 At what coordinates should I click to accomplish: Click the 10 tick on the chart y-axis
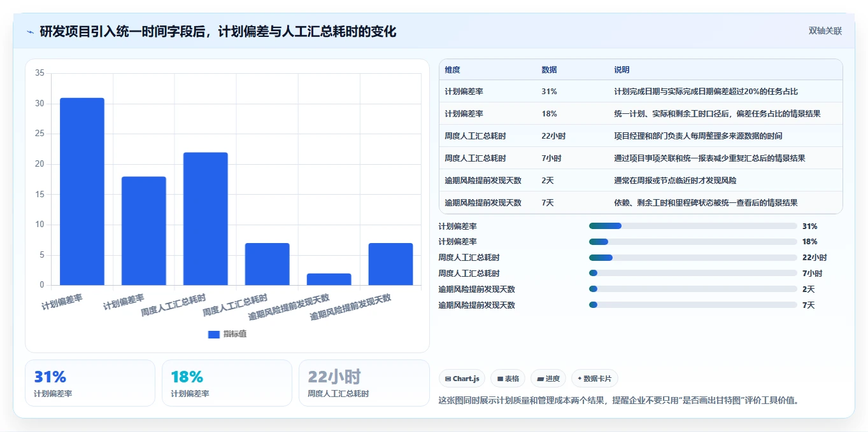click(x=39, y=225)
